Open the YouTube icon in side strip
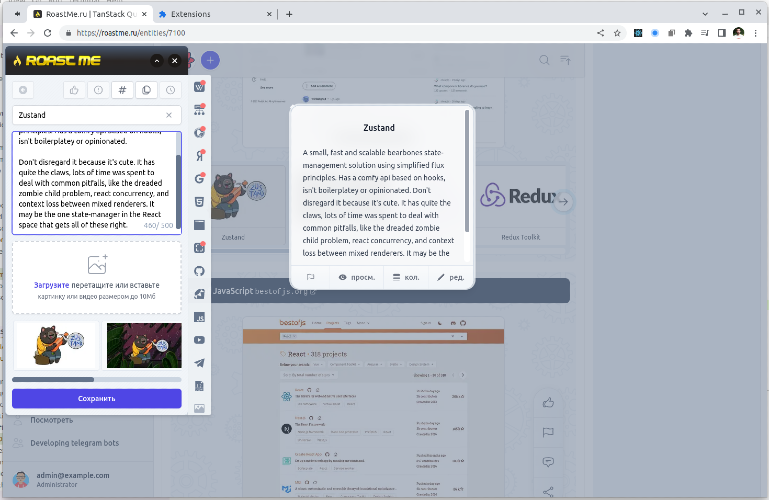The width and height of the screenshot is (769, 500). [x=199, y=340]
